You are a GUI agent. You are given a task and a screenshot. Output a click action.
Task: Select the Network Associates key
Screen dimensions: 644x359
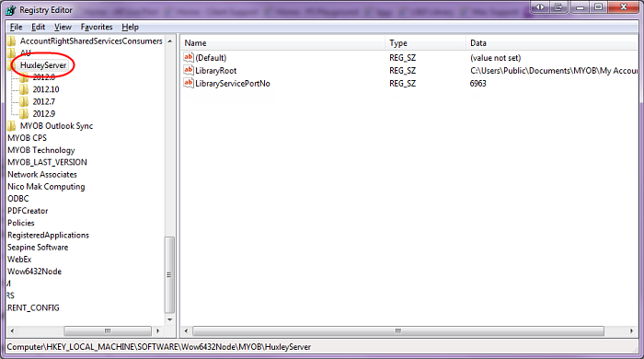(x=42, y=175)
